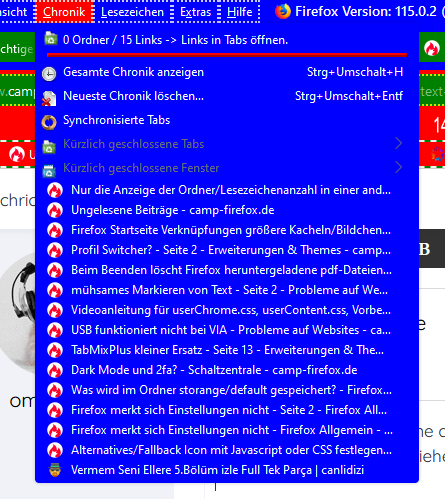Click favicon beside 'Dark Mode und 2fa?' entry
This screenshot has width=445, height=499.
tap(55, 370)
